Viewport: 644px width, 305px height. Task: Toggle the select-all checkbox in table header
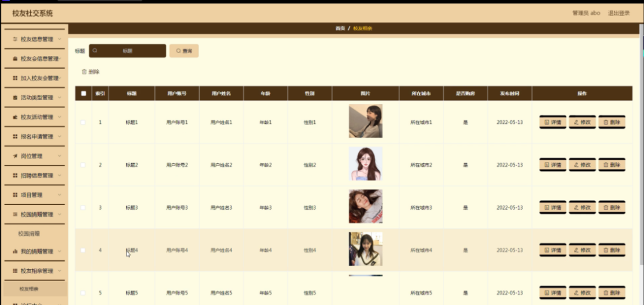[83, 93]
